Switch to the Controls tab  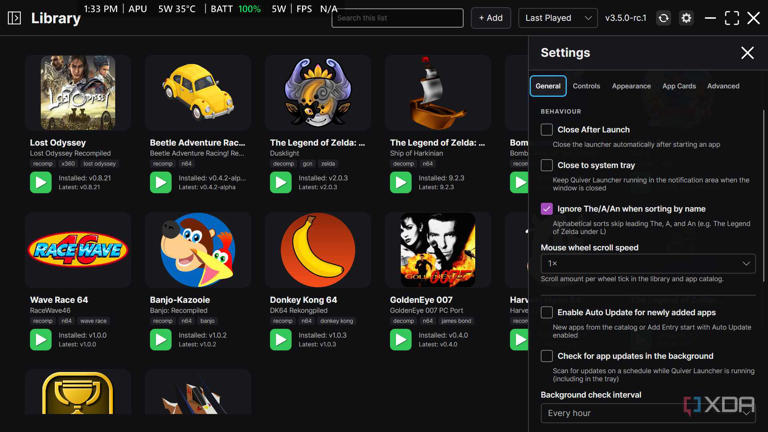586,86
